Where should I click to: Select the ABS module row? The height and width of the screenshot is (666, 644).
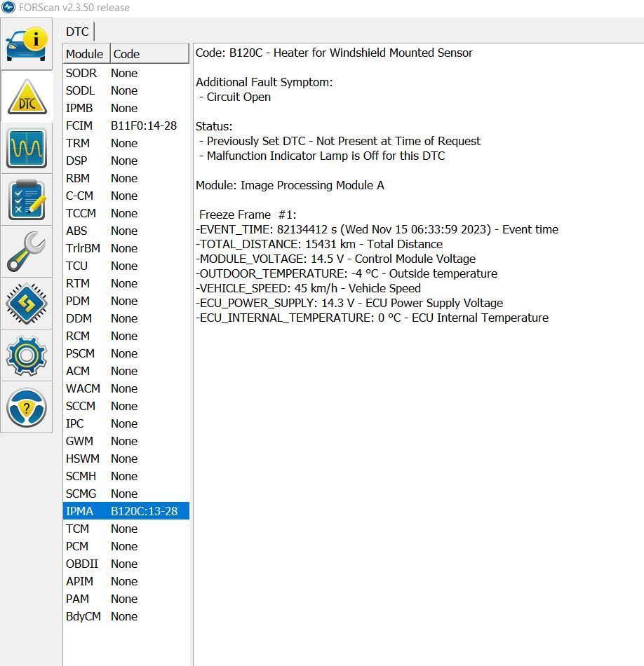click(x=126, y=231)
